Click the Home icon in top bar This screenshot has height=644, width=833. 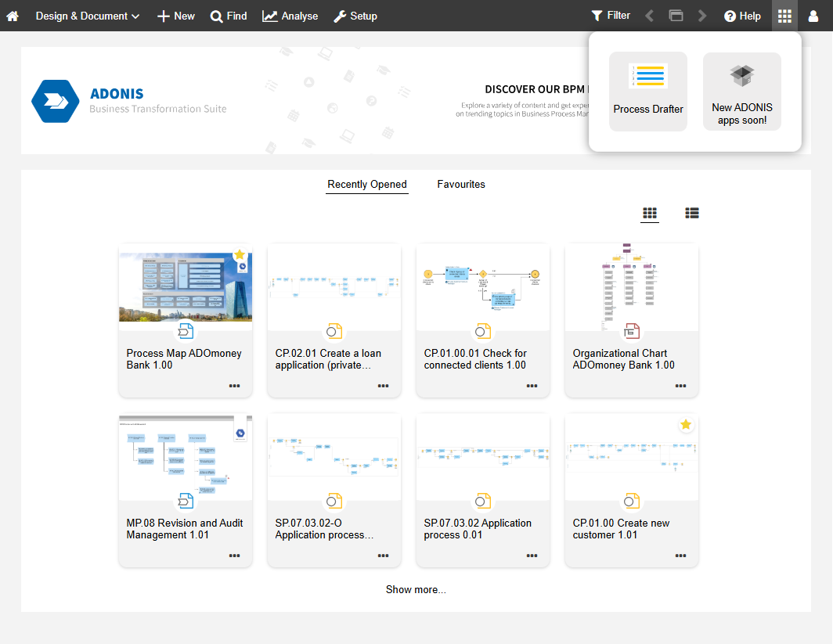pyautogui.click(x=13, y=16)
